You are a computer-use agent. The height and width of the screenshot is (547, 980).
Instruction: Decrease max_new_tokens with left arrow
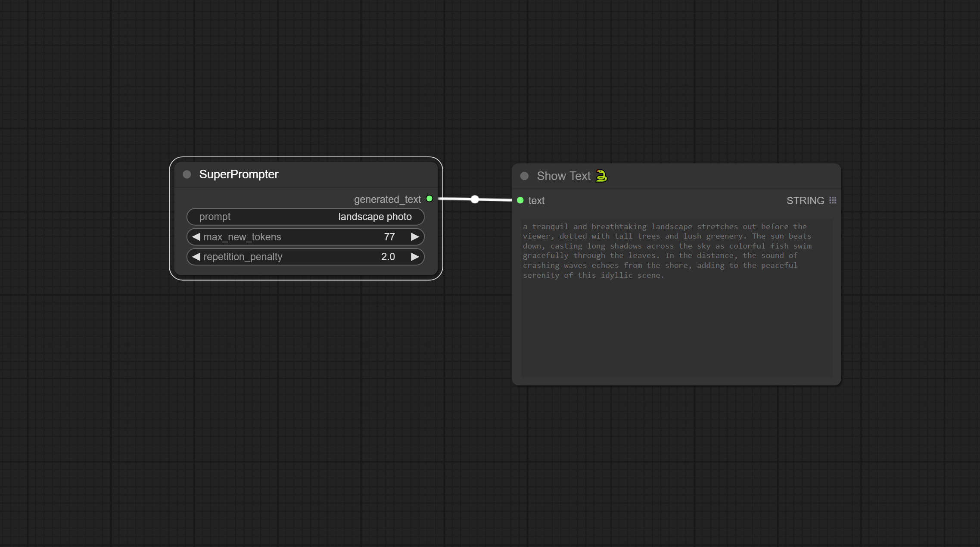[196, 237]
